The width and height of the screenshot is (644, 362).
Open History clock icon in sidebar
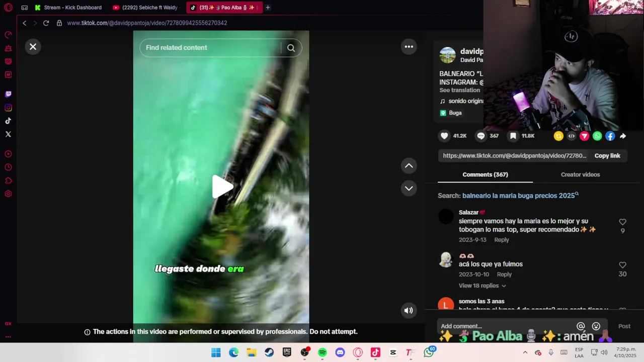tap(8, 167)
